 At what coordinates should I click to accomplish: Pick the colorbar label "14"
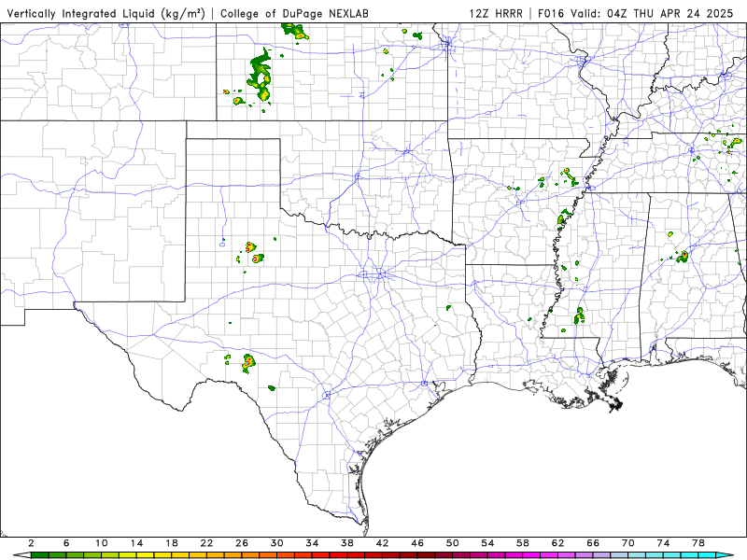tap(136, 543)
